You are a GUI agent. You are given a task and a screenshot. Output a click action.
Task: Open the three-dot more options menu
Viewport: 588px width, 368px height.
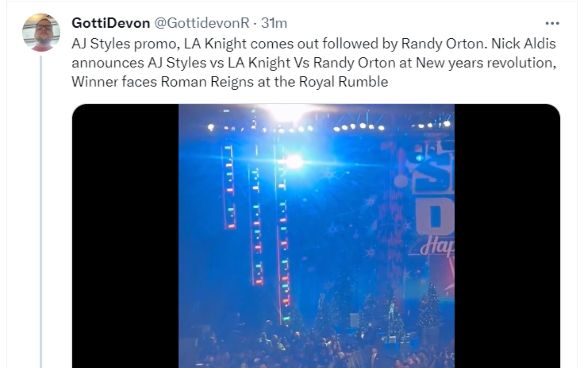pyautogui.click(x=552, y=23)
